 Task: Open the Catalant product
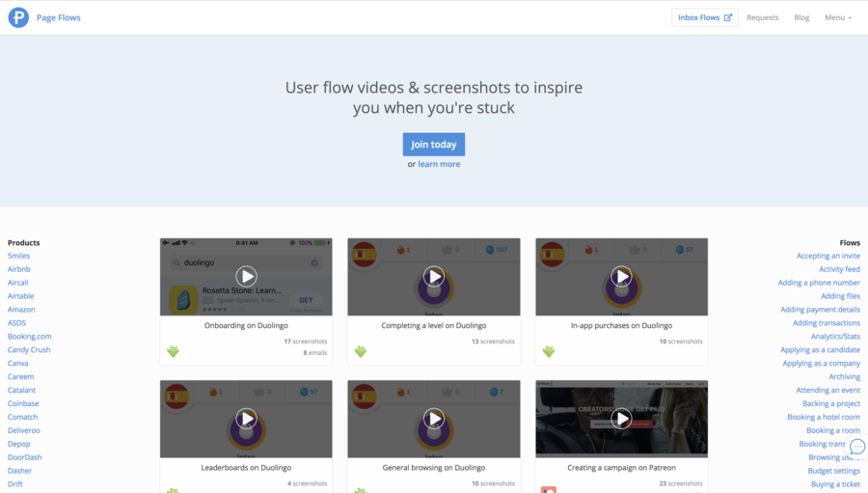tap(21, 390)
